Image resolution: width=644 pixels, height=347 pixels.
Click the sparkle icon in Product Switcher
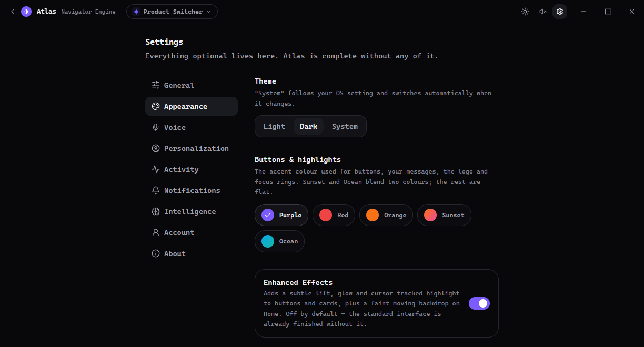click(136, 12)
